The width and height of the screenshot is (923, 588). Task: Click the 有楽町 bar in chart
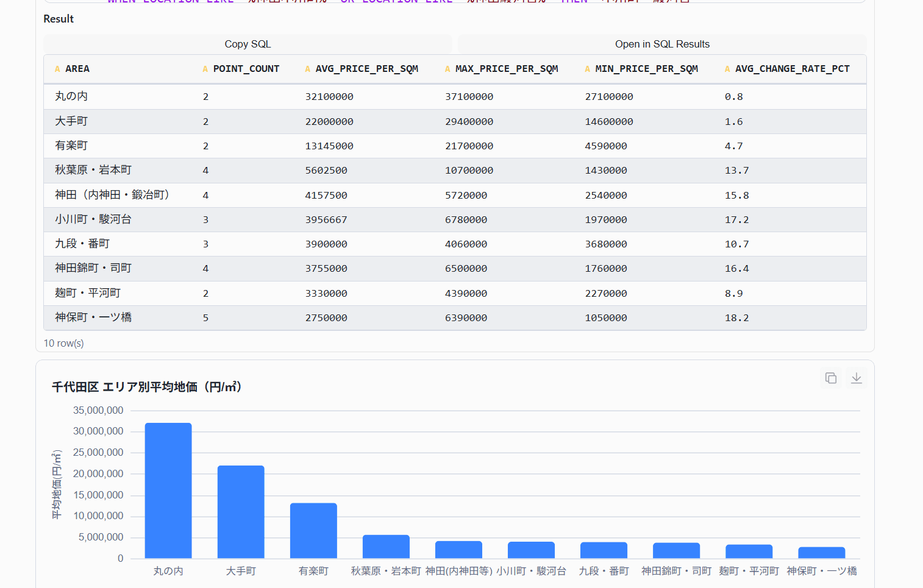313,531
